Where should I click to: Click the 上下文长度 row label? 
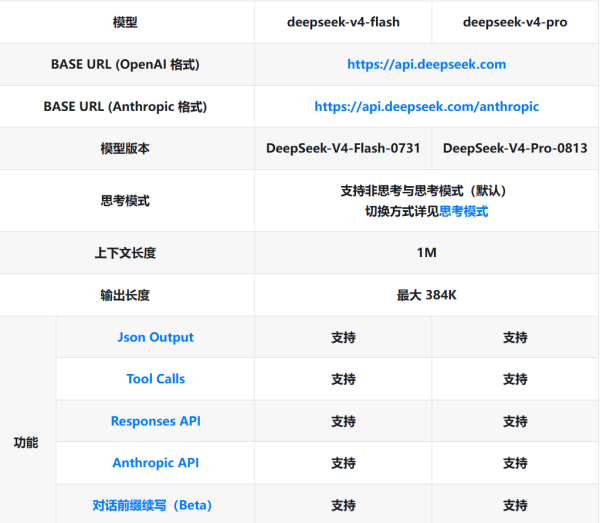click(125, 253)
